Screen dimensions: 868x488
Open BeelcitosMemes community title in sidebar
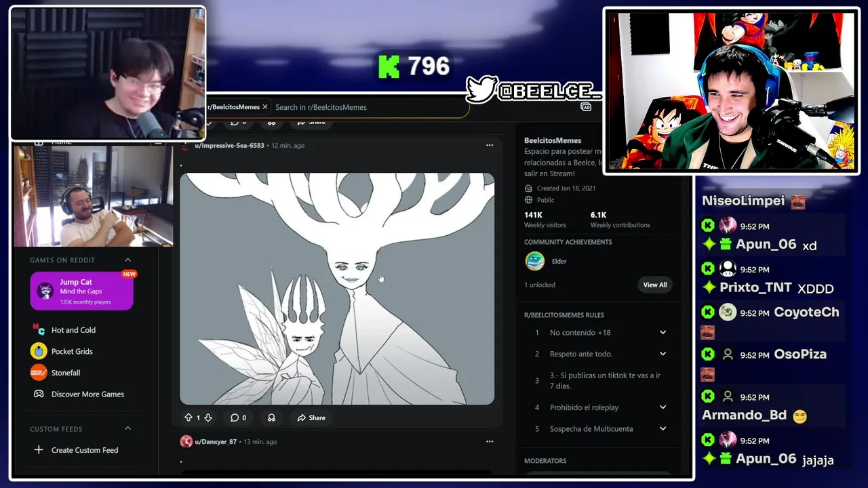click(553, 140)
